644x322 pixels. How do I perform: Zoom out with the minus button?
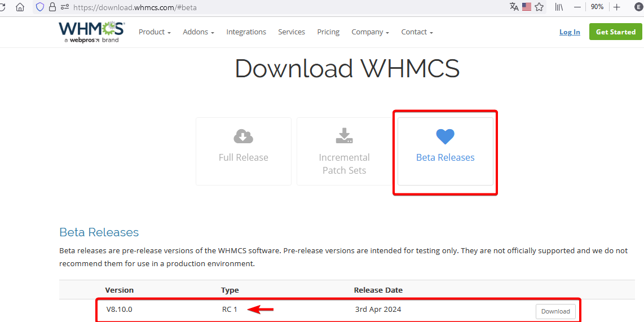tap(577, 7)
